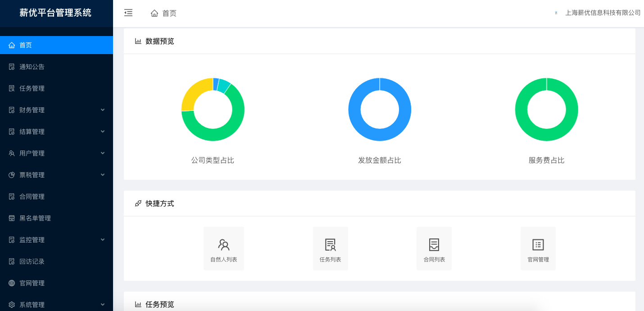Open 任务管理 from the sidebar
The image size is (644, 311).
[x=32, y=88]
